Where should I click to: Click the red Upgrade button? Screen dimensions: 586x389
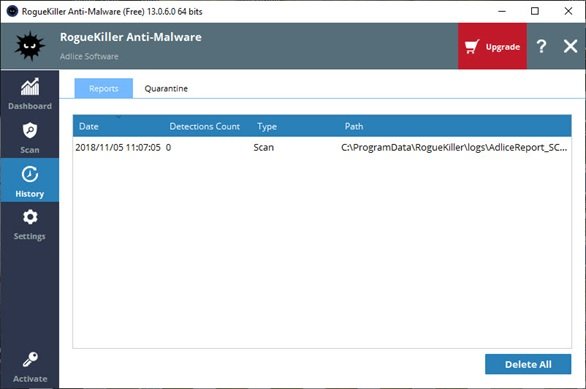492,46
